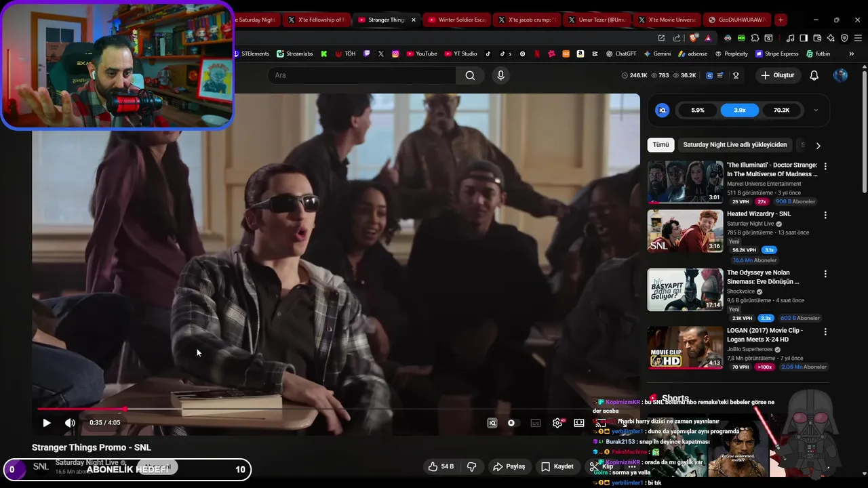Image resolution: width=868 pixels, height=488 pixels.
Task: Open options menu for The Illuminati video
Action: point(825,166)
